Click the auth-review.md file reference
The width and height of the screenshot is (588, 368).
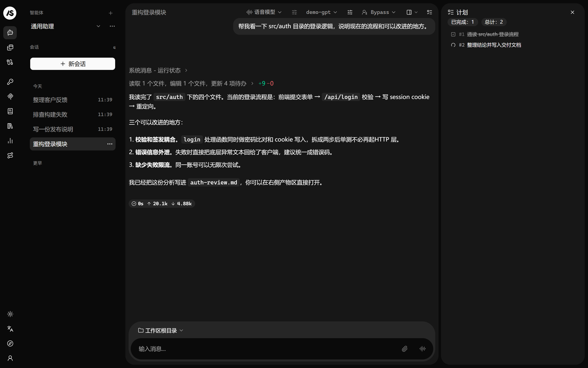click(x=214, y=183)
